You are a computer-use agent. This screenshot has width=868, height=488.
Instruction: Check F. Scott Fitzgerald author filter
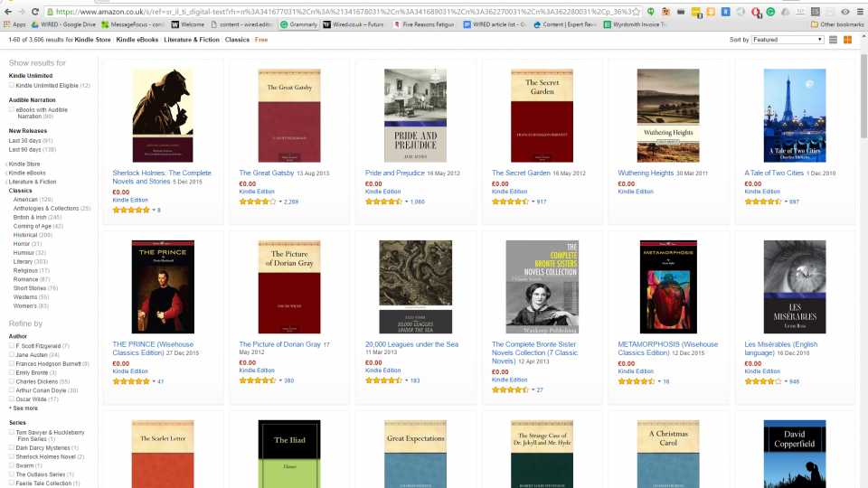tap(12, 346)
